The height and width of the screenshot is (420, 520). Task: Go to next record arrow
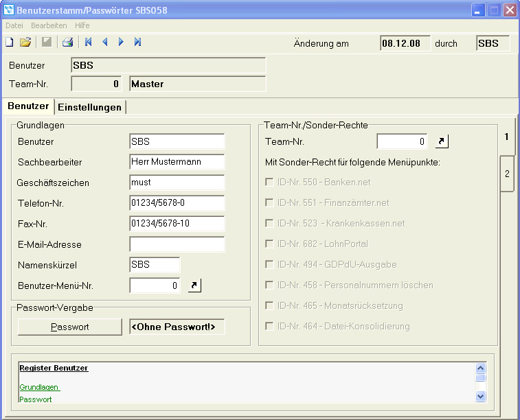tap(121, 43)
